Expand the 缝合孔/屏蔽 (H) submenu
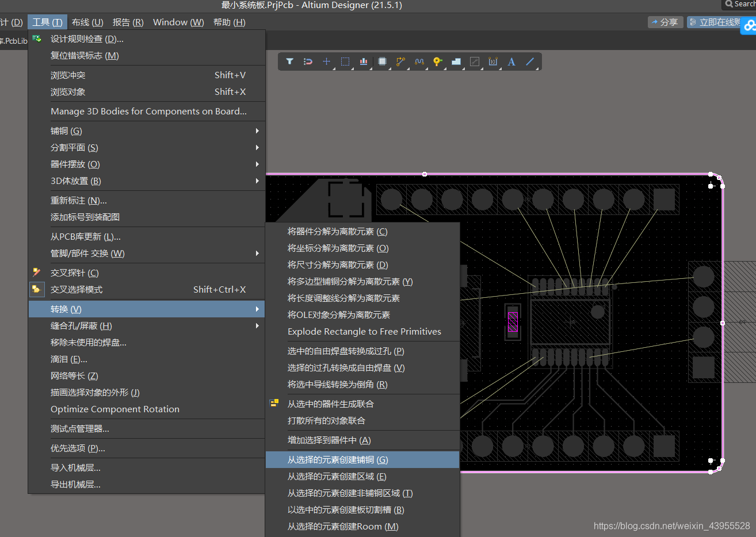Screen dimensions: 756x537 81,326
